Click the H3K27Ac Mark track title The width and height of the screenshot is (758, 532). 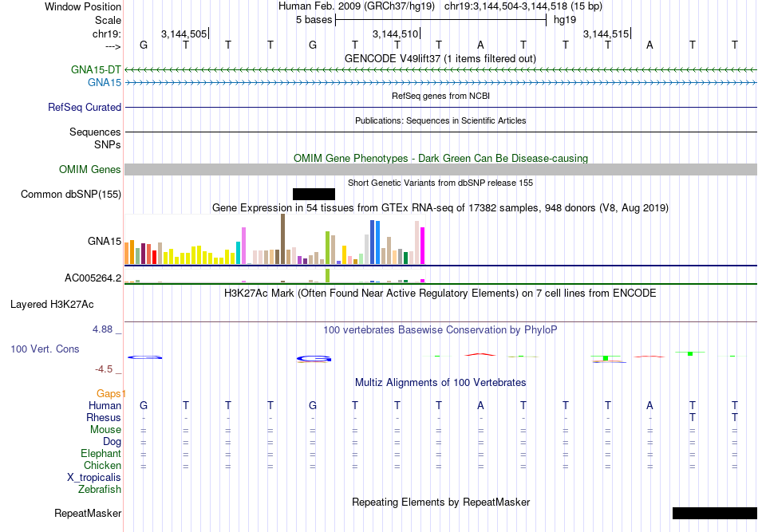[440, 293]
